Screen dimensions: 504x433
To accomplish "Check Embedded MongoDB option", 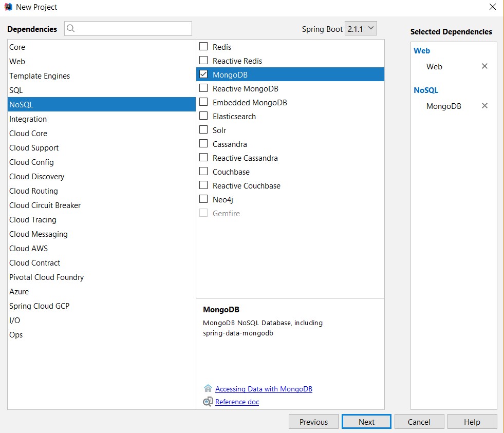I will click(203, 102).
